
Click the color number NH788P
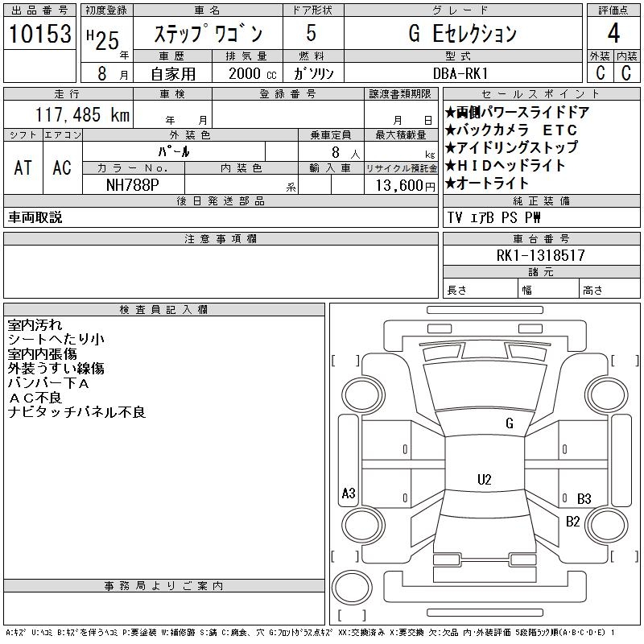tap(133, 185)
